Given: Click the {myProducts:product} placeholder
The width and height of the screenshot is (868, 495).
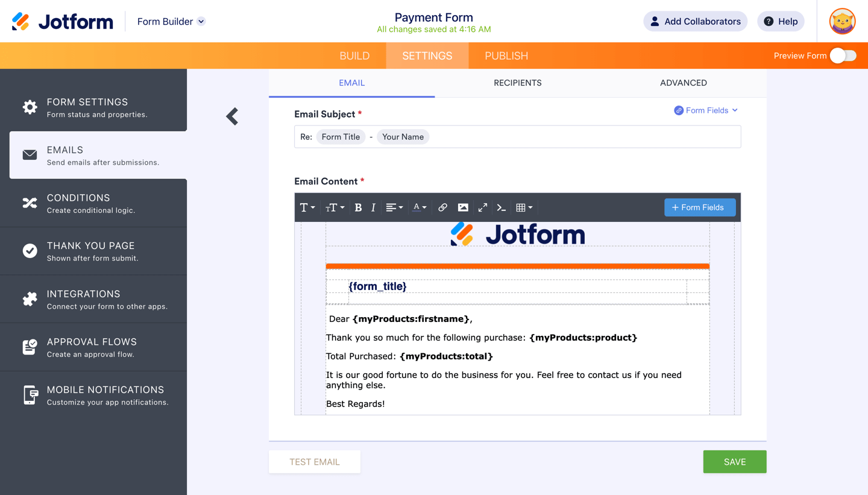Looking at the screenshot, I should tap(583, 338).
